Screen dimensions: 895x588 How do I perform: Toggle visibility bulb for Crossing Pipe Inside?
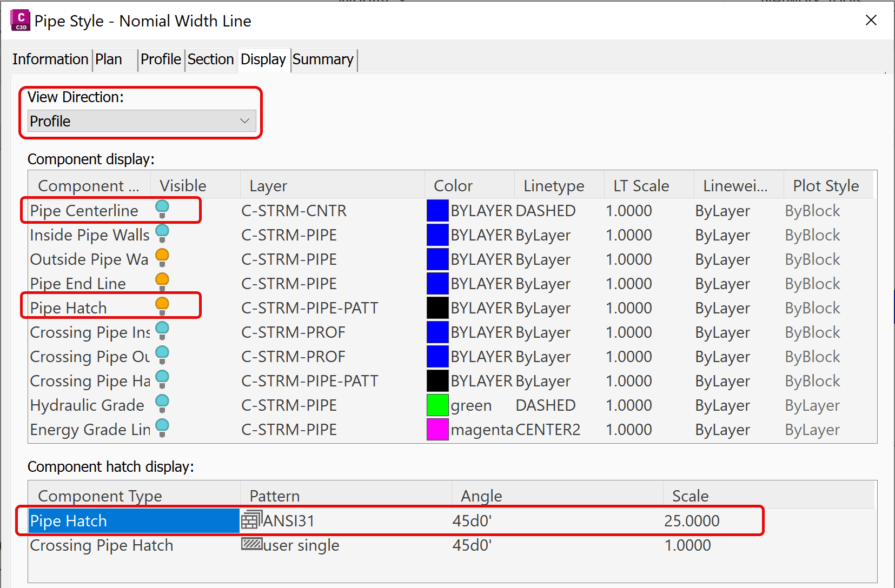(162, 331)
